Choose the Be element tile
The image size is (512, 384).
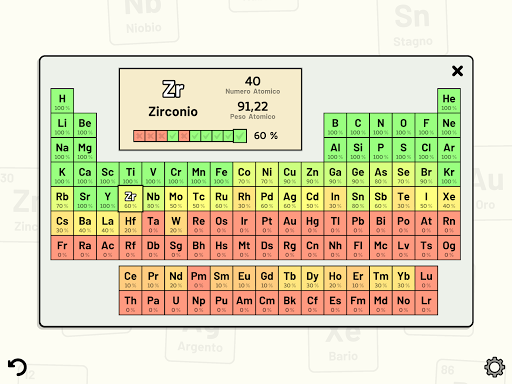coord(85,125)
